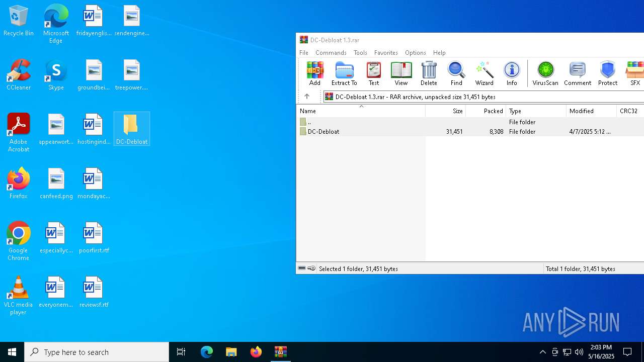Image resolution: width=644 pixels, height=362 pixels.
Task: Open the Windows Start menu
Action: [x=12, y=352]
